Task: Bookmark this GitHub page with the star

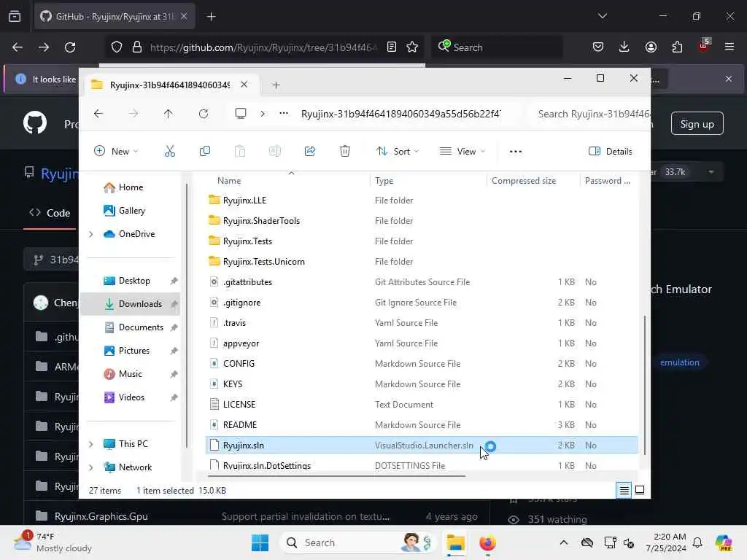Action: (x=412, y=47)
